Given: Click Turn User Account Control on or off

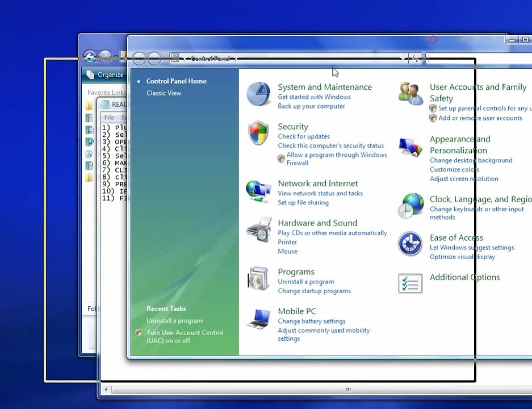Looking at the screenshot, I should click(185, 336).
